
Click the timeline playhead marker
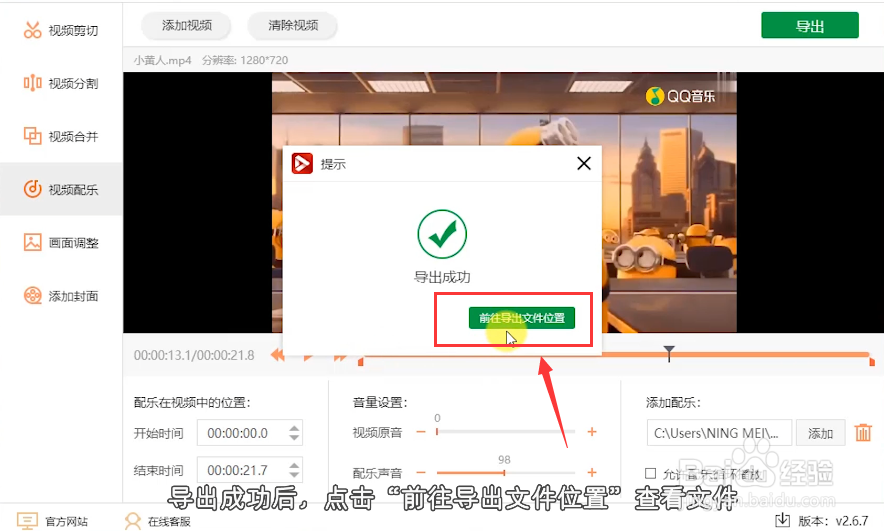(669, 353)
